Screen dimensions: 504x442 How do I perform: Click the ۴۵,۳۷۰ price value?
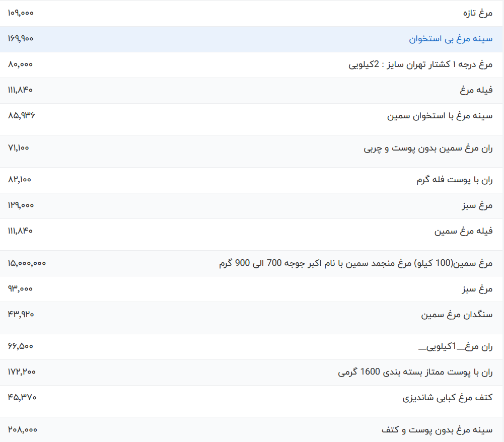22,398
